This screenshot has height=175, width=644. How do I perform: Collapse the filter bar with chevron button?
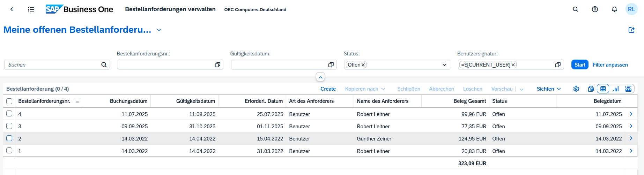(x=320, y=77)
